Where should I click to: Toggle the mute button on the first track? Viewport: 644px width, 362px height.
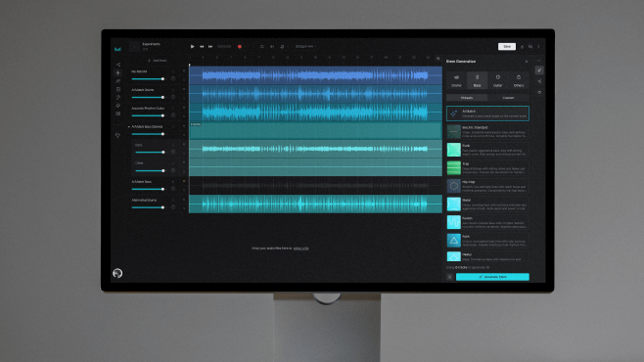tap(184, 70)
